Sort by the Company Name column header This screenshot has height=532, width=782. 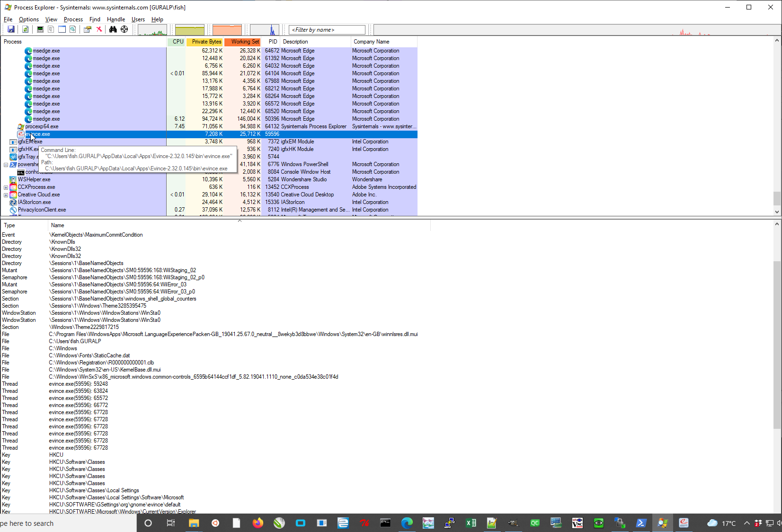point(384,42)
